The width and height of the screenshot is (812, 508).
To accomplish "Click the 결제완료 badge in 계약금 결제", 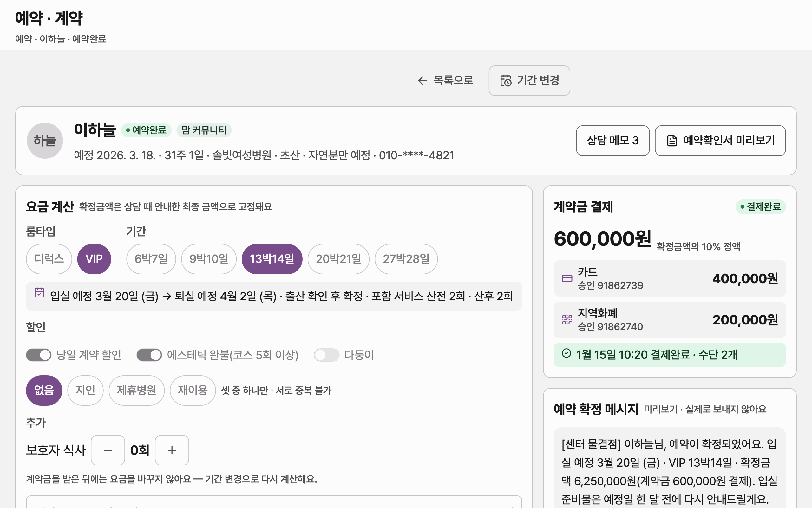I will 760,207.
